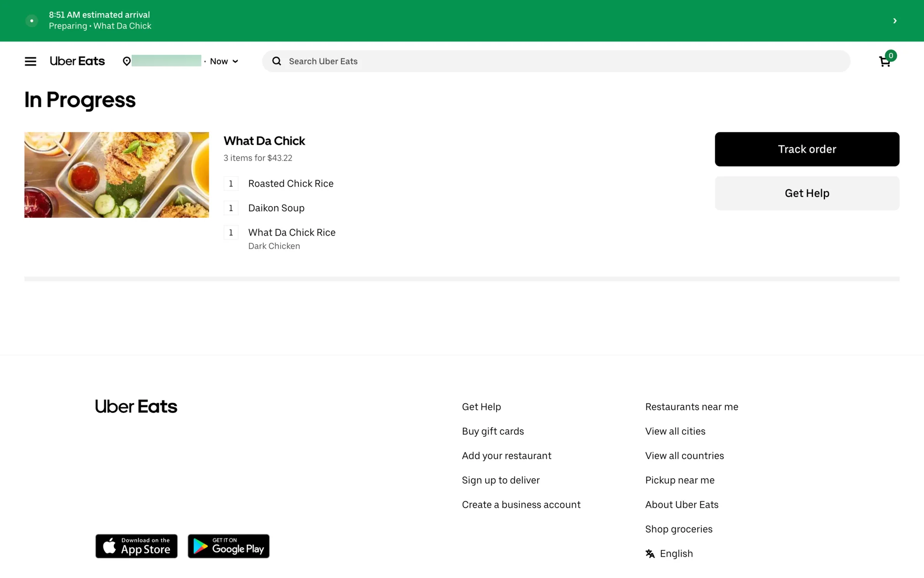Click the Uber Eats header logo
The height and width of the screenshot is (578, 924).
pos(77,61)
